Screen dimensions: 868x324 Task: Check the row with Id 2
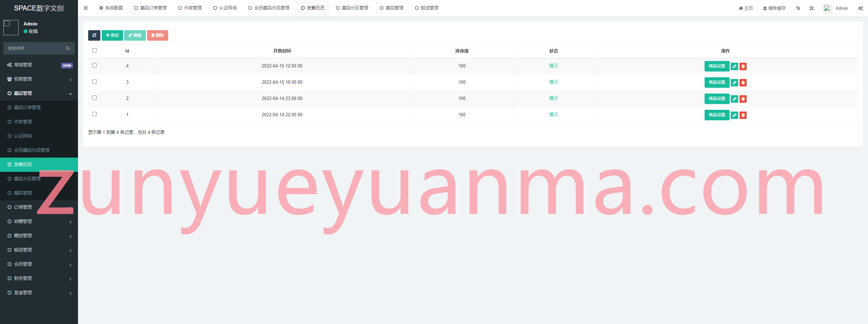pyautogui.click(x=95, y=98)
